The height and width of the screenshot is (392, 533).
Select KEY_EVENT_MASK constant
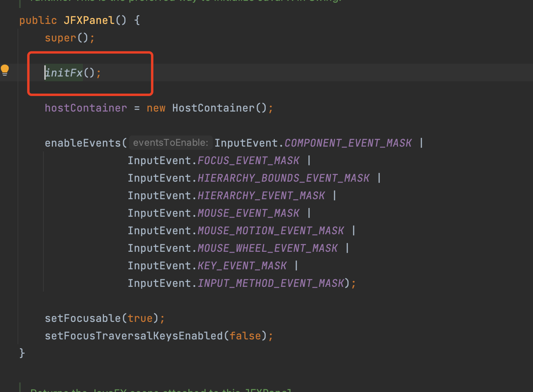pos(242,265)
